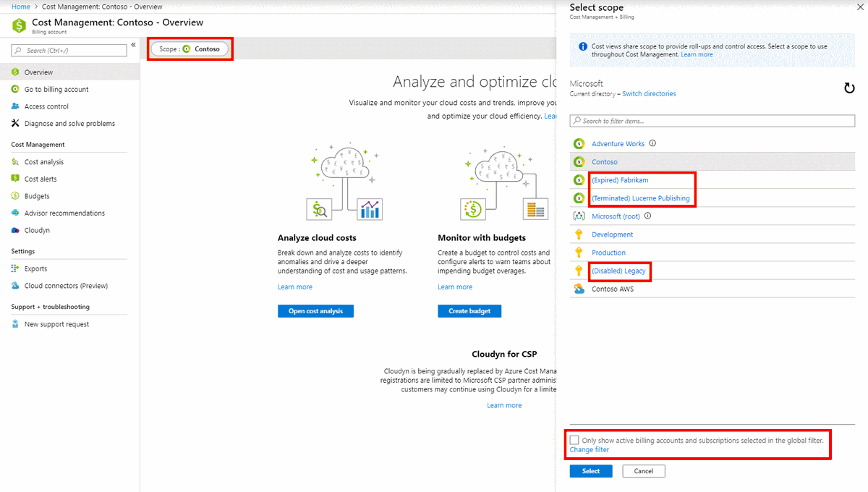Open Go to billing account menu item
Image resolution: width=868 pixels, height=492 pixels.
pyautogui.click(x=56, y=89)
